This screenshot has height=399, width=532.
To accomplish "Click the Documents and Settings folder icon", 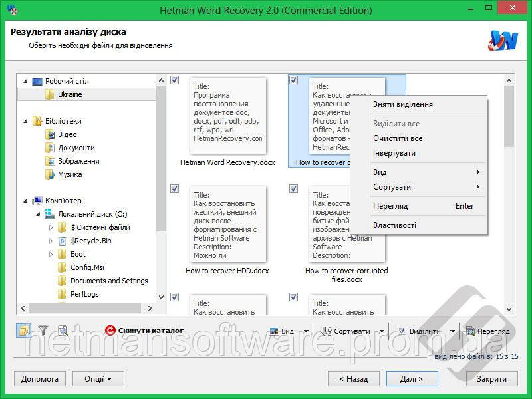I will [63, 281].
